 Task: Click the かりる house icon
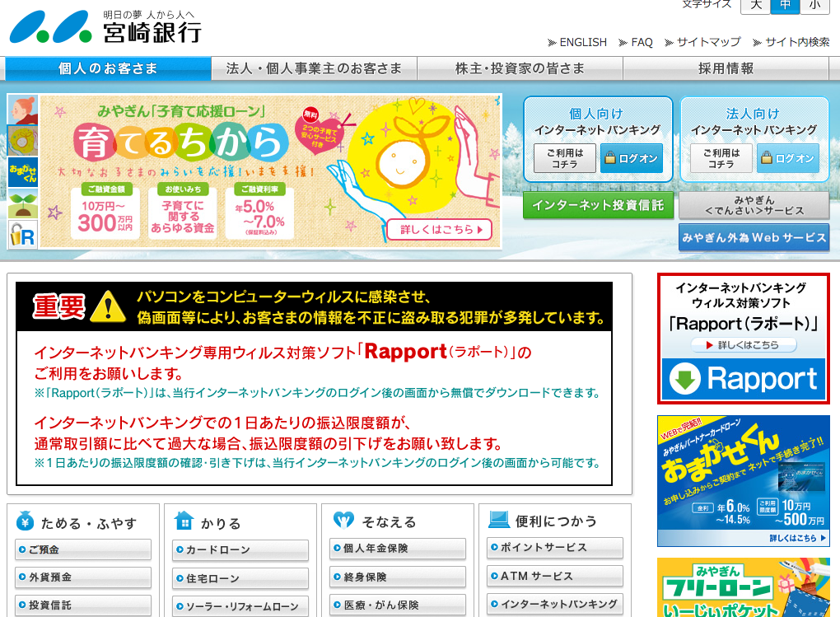pos(184,521)
